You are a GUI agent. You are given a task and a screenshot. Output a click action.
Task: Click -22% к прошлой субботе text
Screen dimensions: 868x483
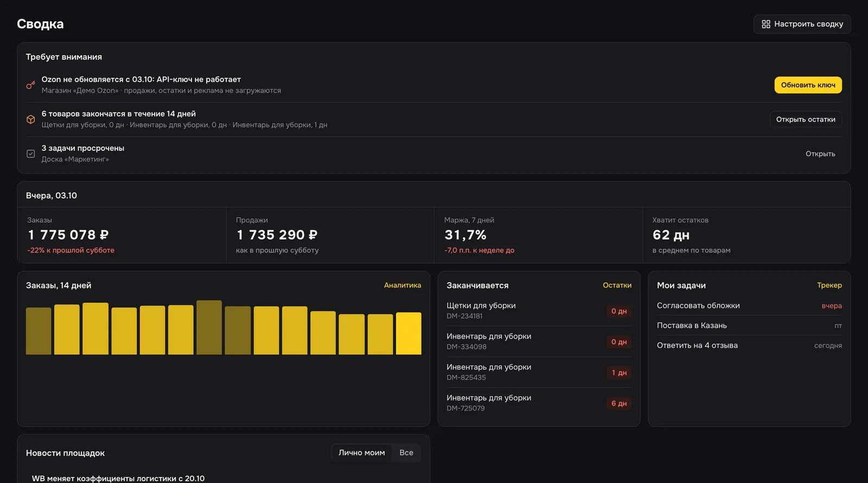71,250
